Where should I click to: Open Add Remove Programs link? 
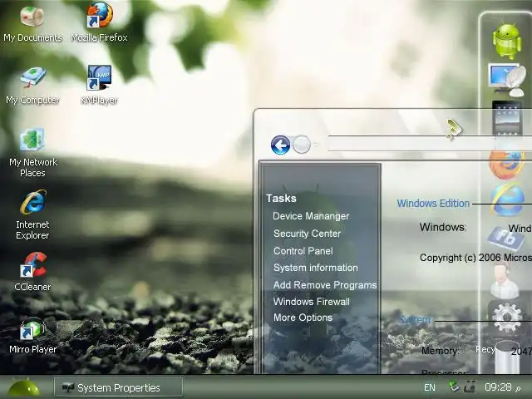(325, 285)
